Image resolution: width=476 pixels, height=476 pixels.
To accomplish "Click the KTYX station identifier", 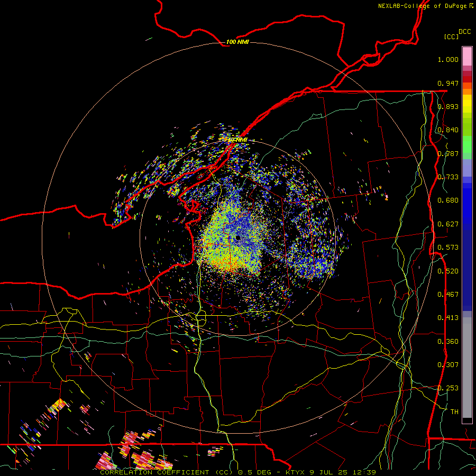I will click(295, 472).
